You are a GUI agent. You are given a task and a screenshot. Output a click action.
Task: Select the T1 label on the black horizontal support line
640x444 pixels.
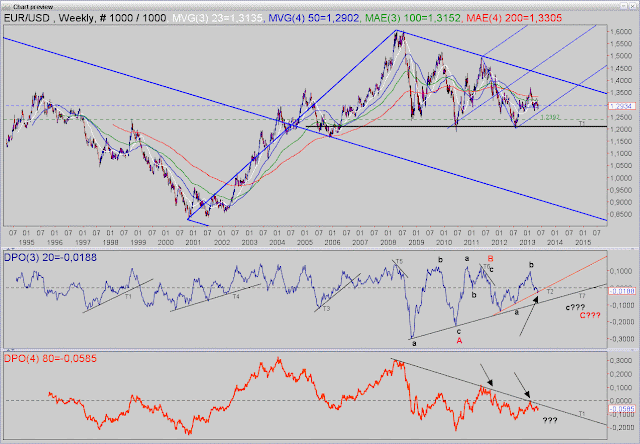coord(582,123)
